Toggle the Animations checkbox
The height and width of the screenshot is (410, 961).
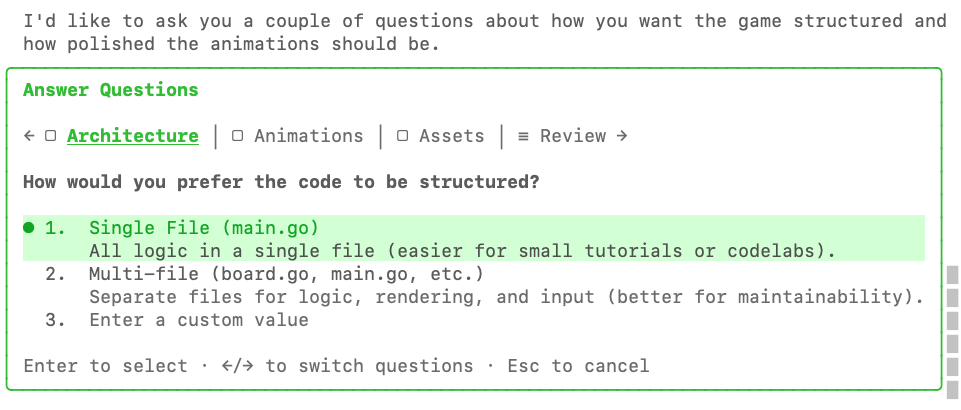coord(238,136)
